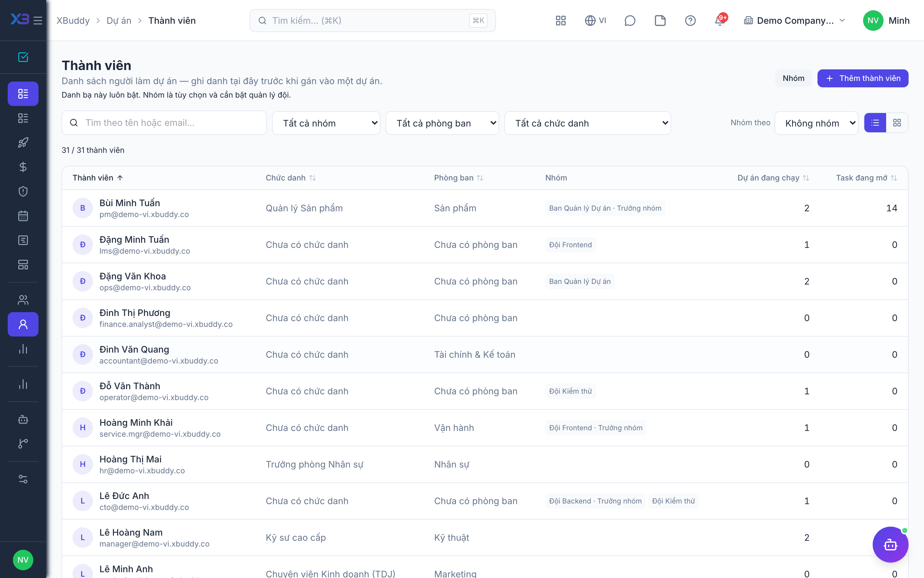This screenshot has width=924, height=578.
Task: Expand the 'Tất cả nhóm' filter dropdown
Action: pyautogui.click(x=326, y=123)
